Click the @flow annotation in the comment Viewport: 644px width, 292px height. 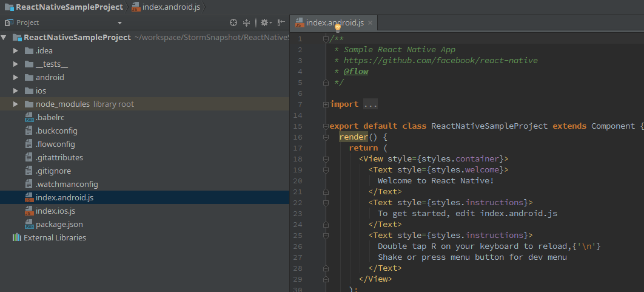[356, 72]
